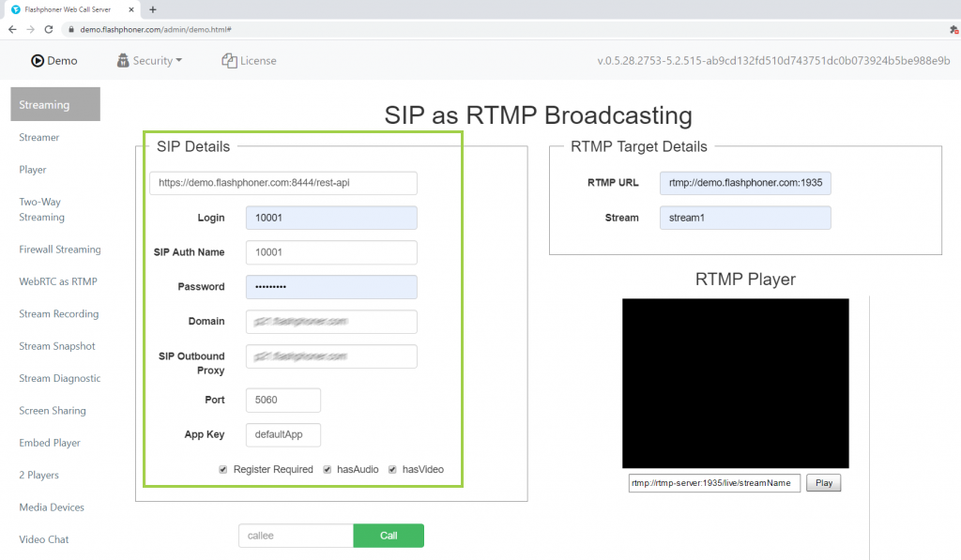Click the Demo play-circle icon

coord(38,61)
